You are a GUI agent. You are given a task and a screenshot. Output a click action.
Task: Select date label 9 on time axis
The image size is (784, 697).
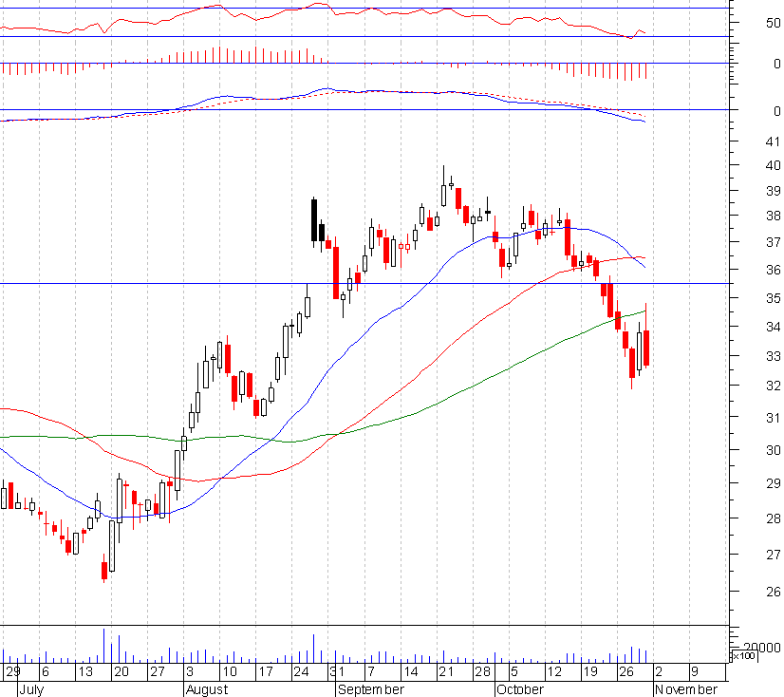pos(695,671)
